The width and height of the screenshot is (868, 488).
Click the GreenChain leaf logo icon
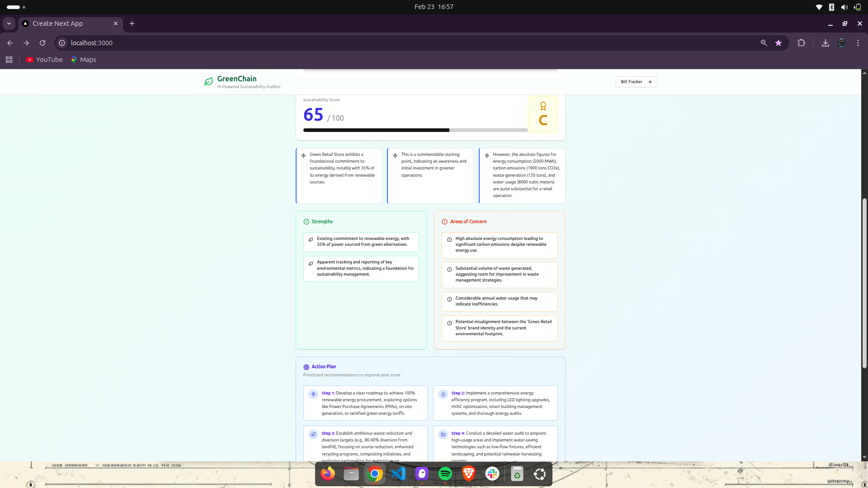[x=208, y=82]
